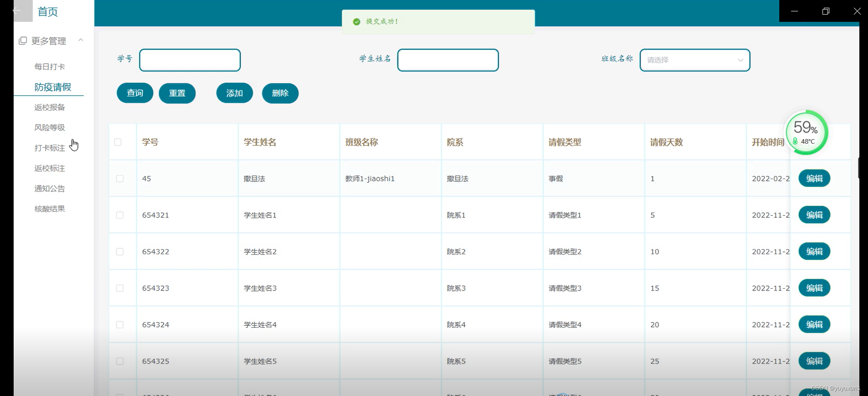
Task: Open 返校标注 menu item
Action: (x=50, y=168)
